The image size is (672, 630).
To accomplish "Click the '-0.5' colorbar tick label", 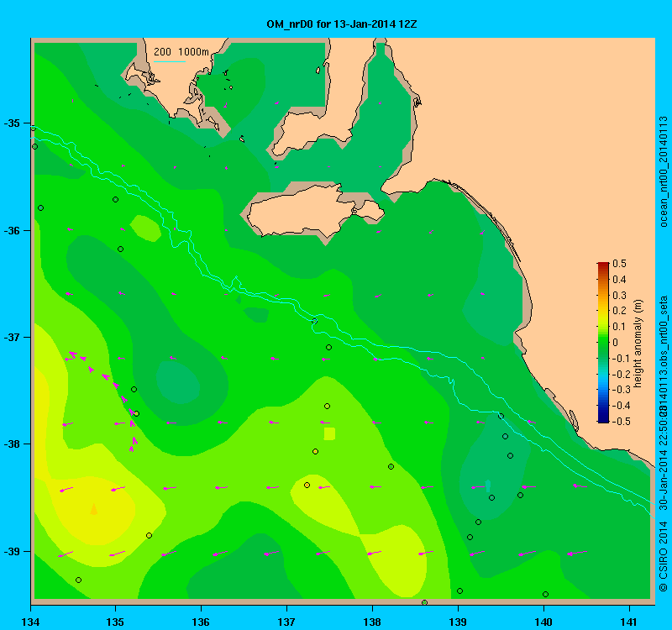I will [x=620, y=422].
